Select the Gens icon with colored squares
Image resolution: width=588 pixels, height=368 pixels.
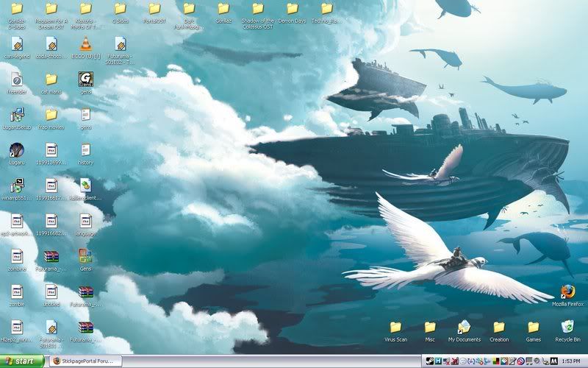click(86, 256)
